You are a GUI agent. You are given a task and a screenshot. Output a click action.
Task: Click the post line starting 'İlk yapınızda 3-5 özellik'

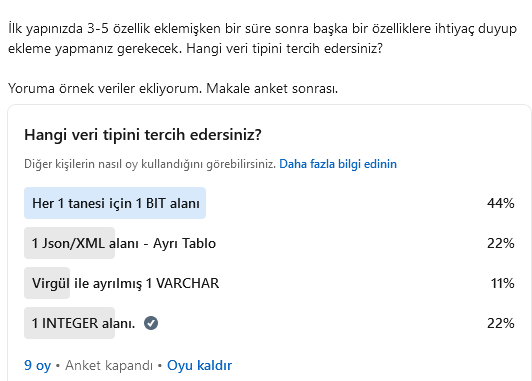point(262,28)
